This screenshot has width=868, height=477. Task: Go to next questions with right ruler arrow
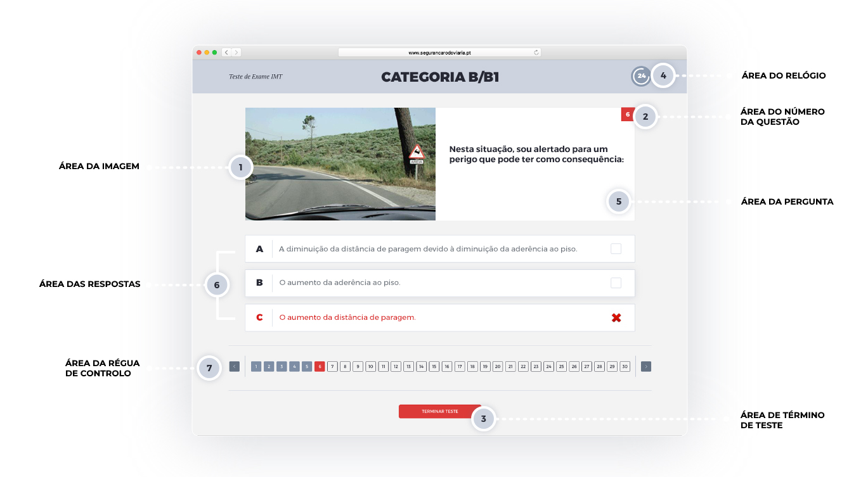click(x=646, y=366)
